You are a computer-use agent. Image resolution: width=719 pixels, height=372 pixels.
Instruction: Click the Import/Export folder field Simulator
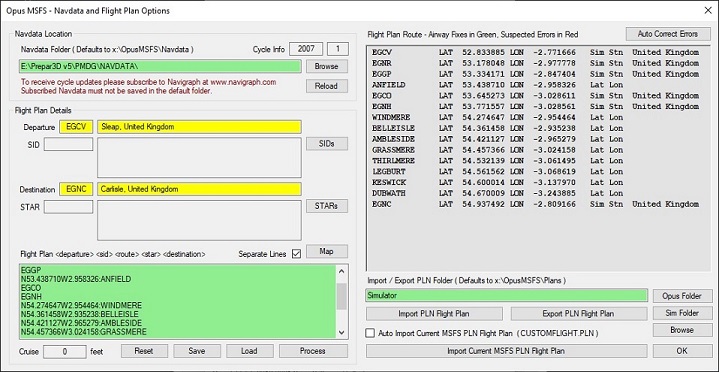coord(507,296)
